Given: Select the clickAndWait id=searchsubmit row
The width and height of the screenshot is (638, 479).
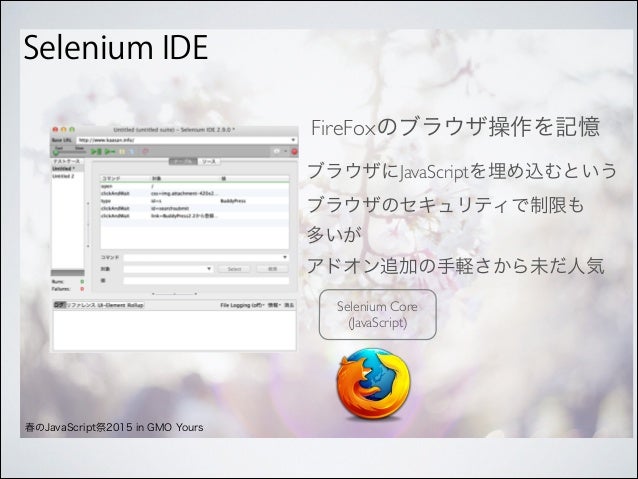Looking at the screenshot, I should point(194,208).
